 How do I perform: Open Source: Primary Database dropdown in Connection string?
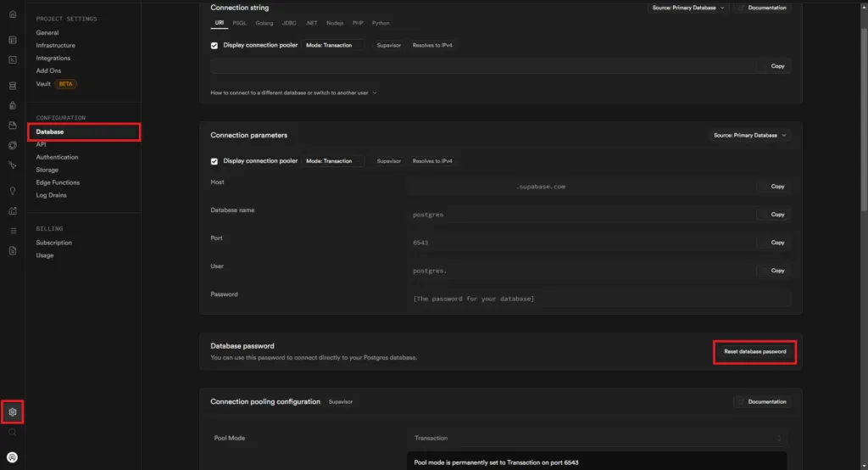[x=687, y=8]
